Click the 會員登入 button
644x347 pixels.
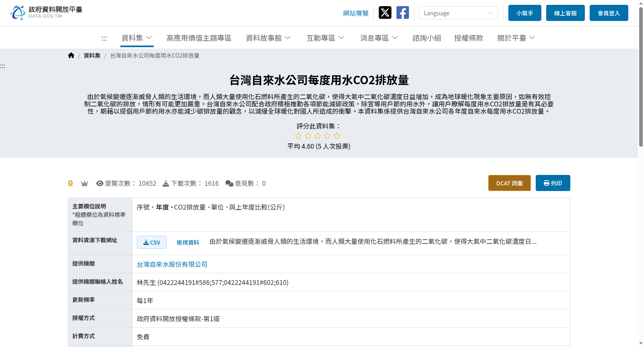pos(609,13)
